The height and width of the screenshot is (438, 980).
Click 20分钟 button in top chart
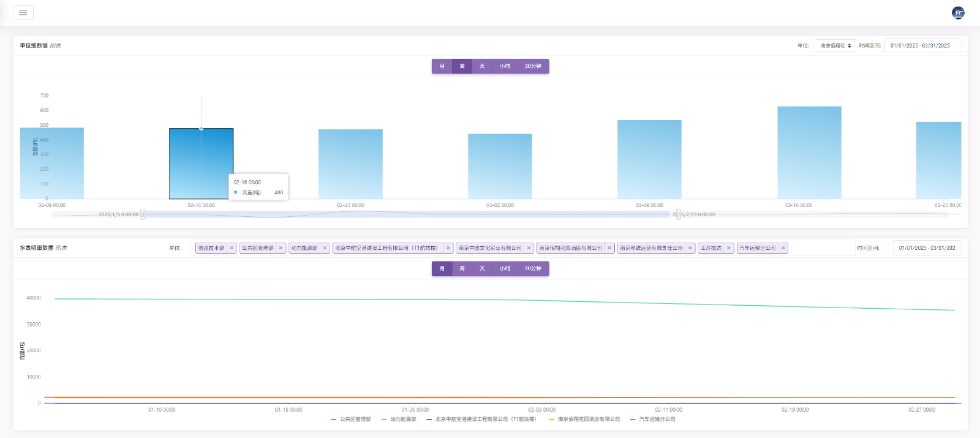tap(533, 66)
